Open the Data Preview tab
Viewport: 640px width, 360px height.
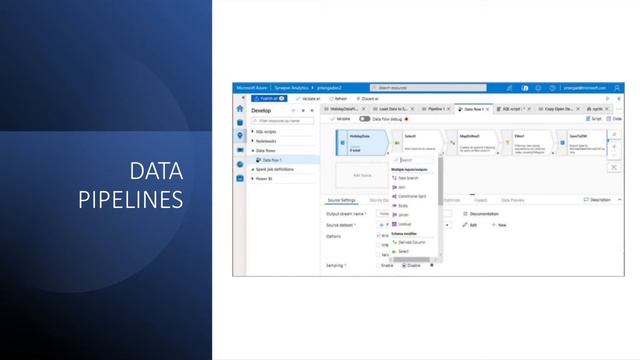point(512,200)
